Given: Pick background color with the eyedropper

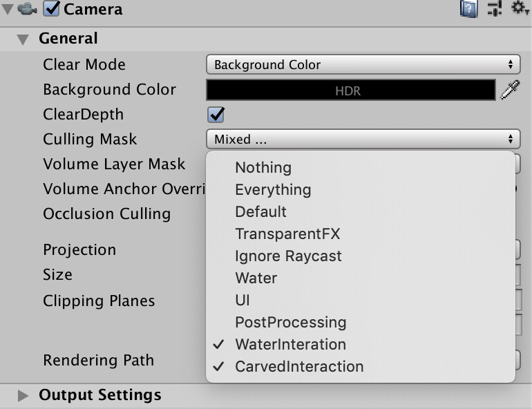Looking at the screenshot, I should point(511,90).
